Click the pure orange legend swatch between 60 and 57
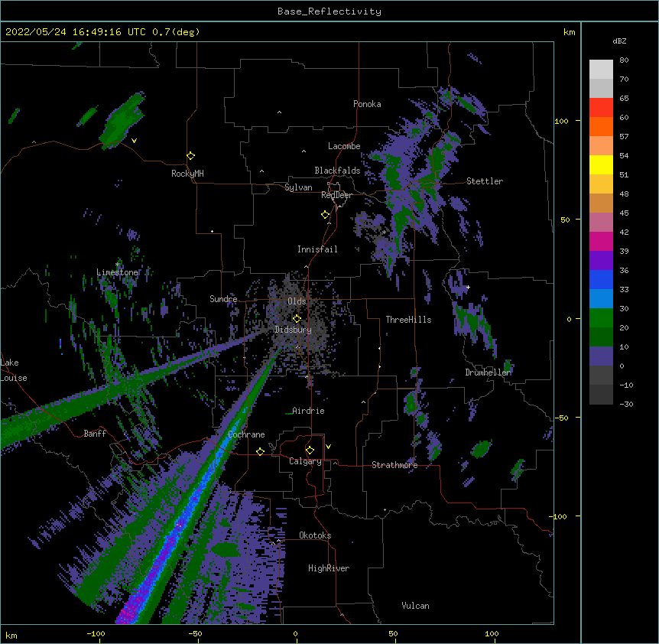This screenshot has height=644, width=659. pyautogui.click(x=601, y=126)
